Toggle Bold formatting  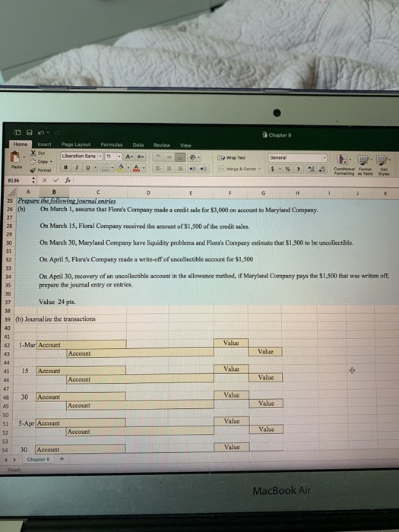[66, 167]
